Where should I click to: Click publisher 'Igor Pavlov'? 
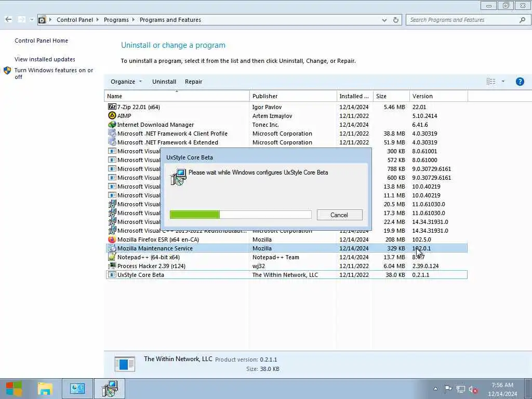(267, 107)
